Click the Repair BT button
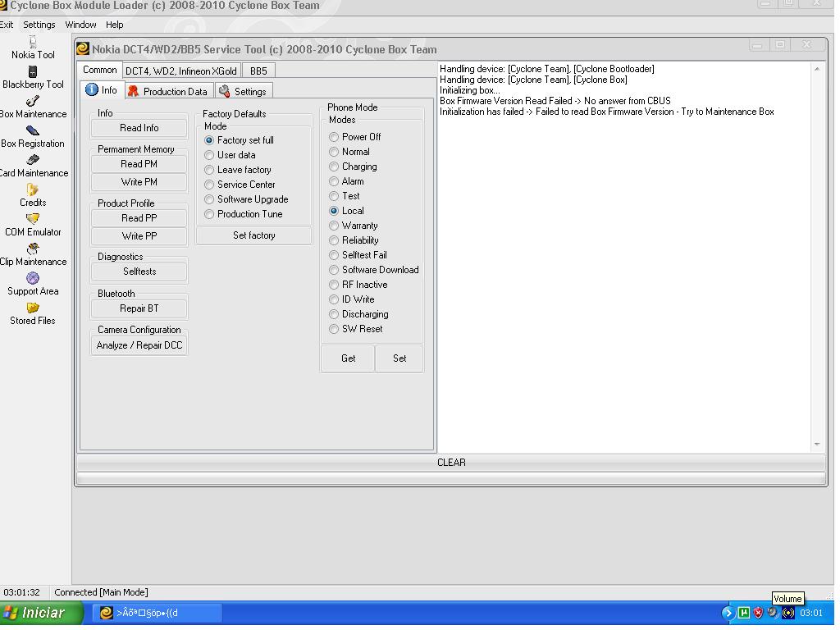 coord(139,308)
